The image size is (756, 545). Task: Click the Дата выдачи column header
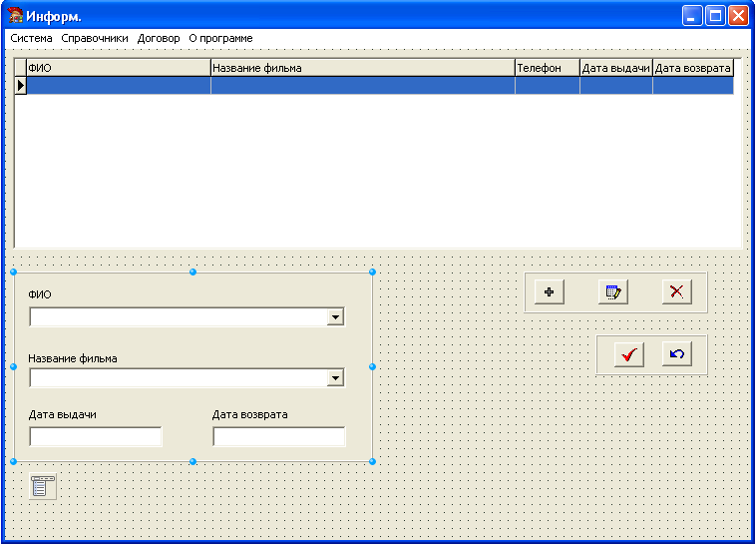click(x=616, y=68)
